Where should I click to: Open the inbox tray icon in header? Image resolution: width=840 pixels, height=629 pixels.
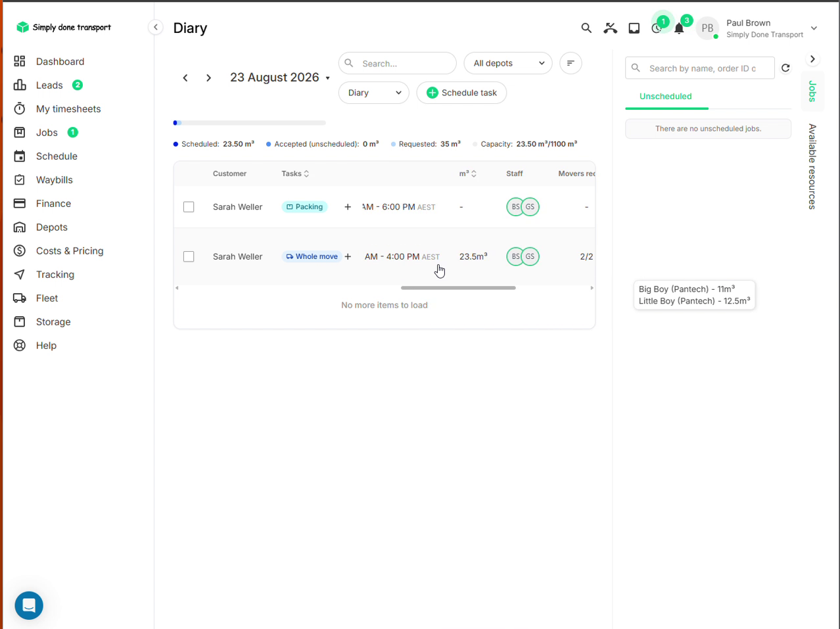[634, 28]
